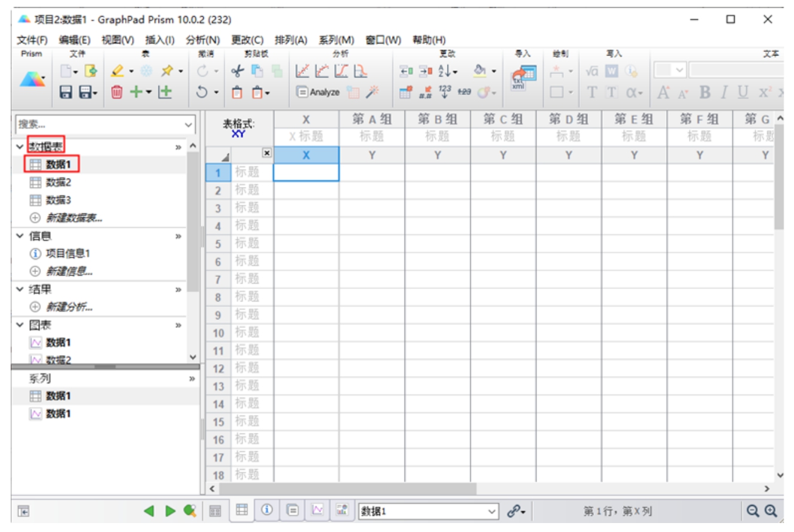Select the 第 A 组 column header
The image size is (794, 532).
[x=372, y=119]
